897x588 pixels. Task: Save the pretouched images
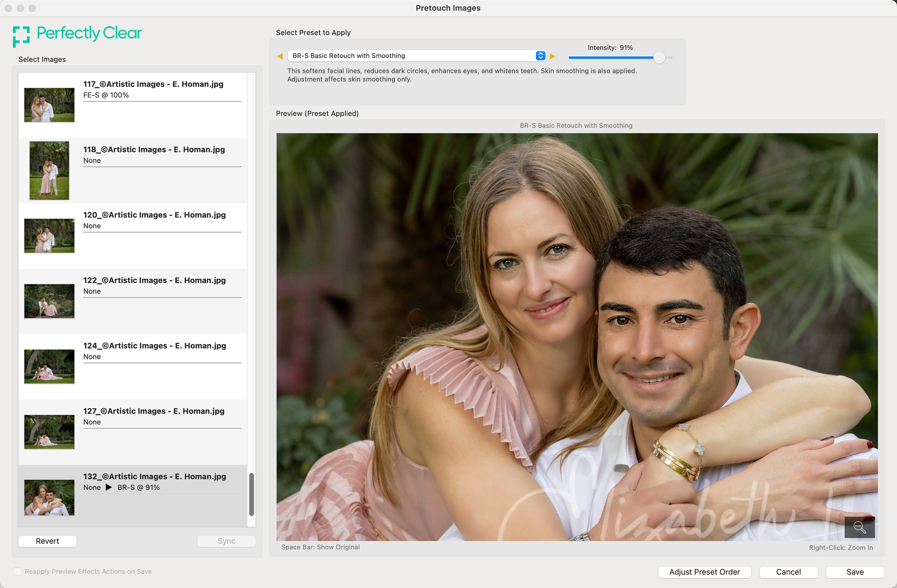click(855, 572)
